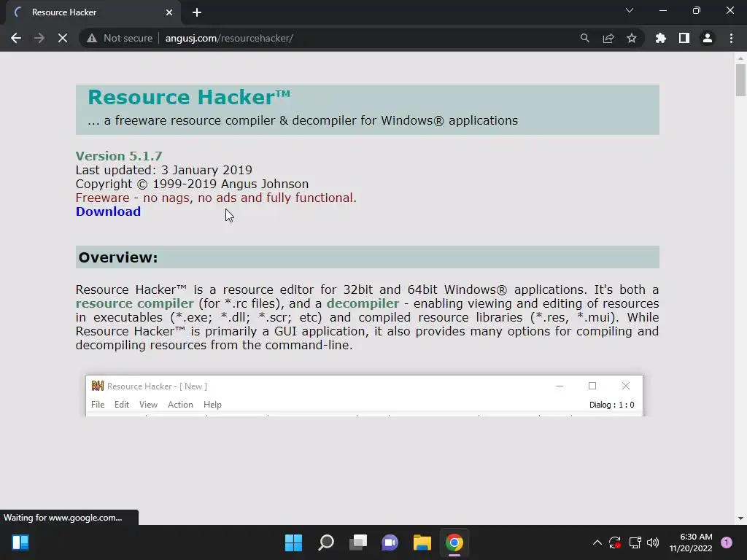Open the Widgets panel icon
This screenshot has width=747, height=560.
[20, 542]
